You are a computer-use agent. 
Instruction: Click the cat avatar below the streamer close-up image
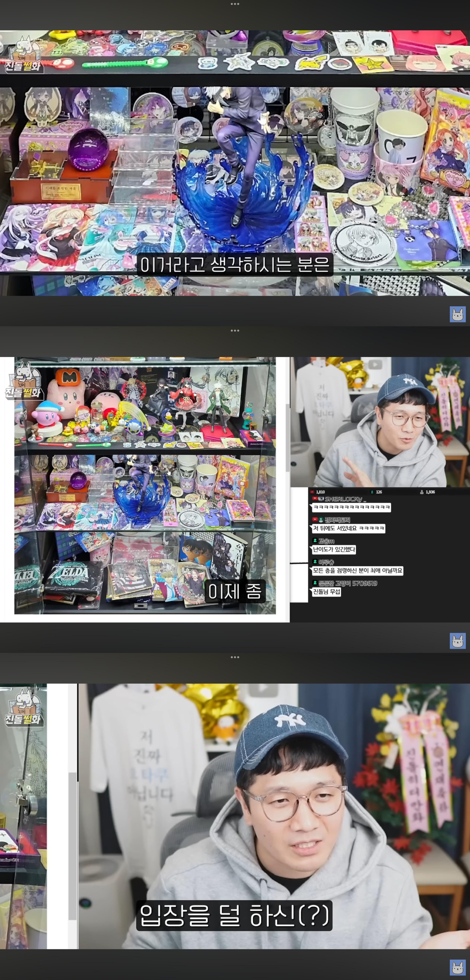coord(457,967)
